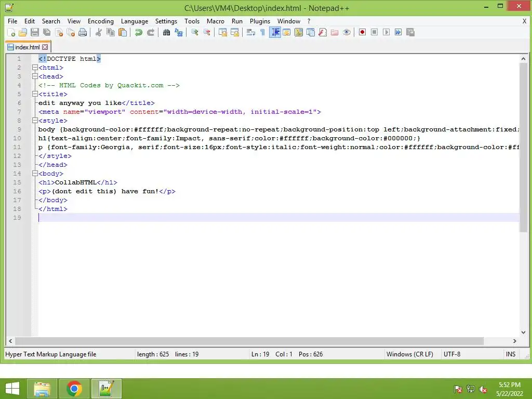Click the Redo toolbar icon

[150, 32]
